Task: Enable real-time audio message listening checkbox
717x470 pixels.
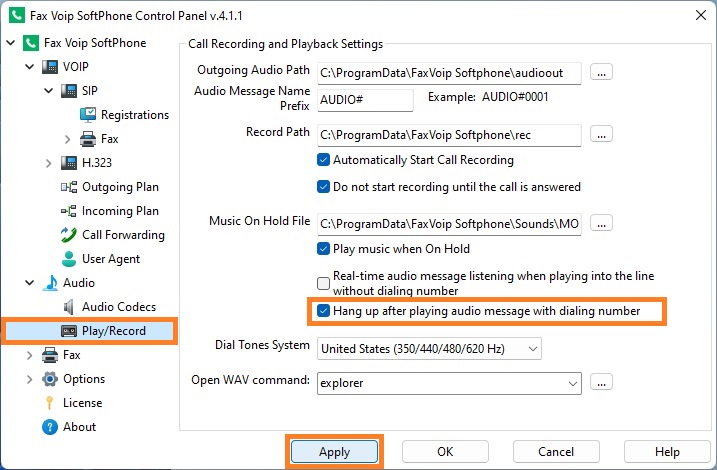Action: coord(323,283)
